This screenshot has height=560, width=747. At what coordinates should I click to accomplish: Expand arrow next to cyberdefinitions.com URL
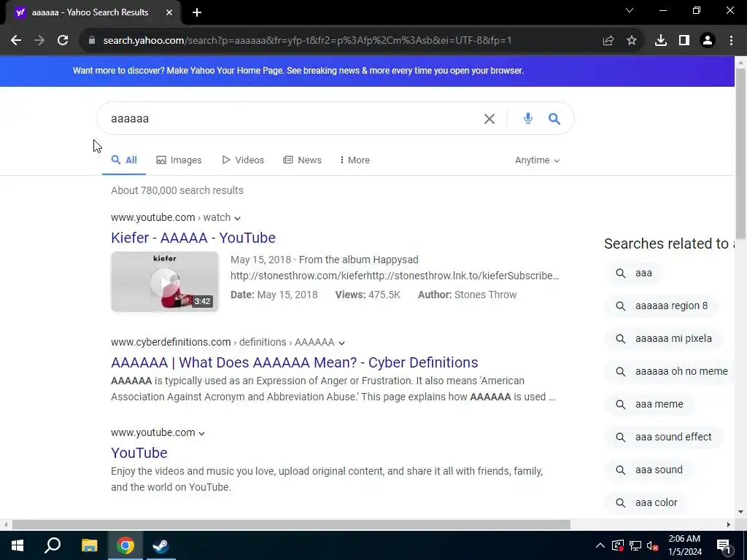[341, 343]
